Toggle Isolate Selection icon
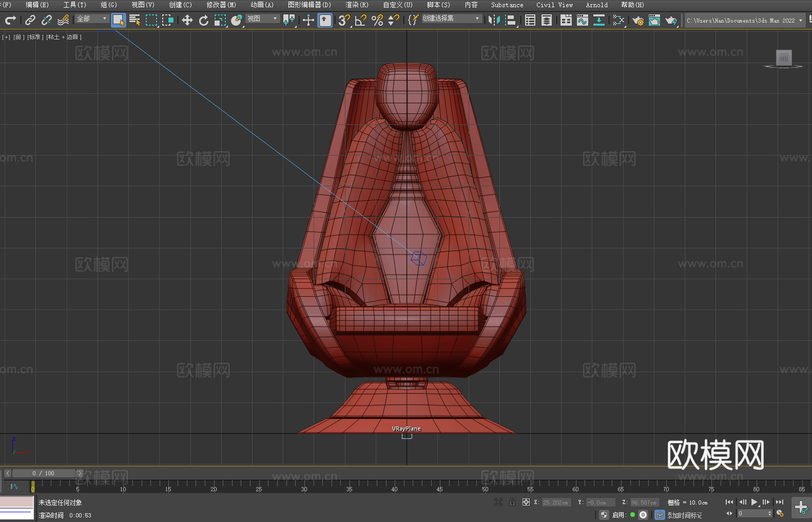 (x=498, y=502)
